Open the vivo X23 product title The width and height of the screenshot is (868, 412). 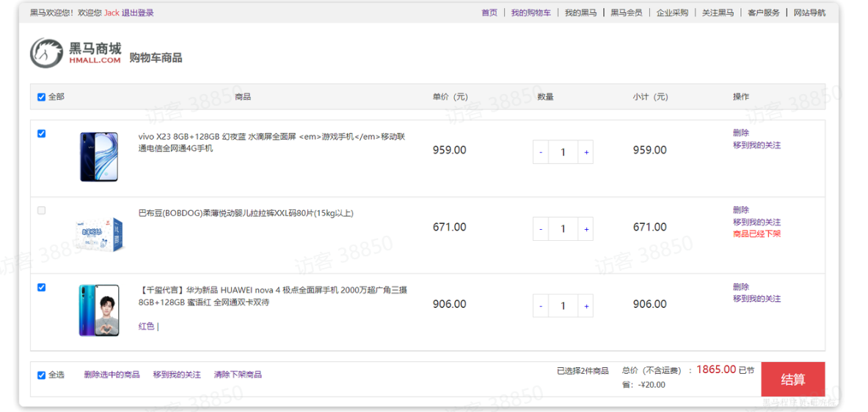pos(271,142)
